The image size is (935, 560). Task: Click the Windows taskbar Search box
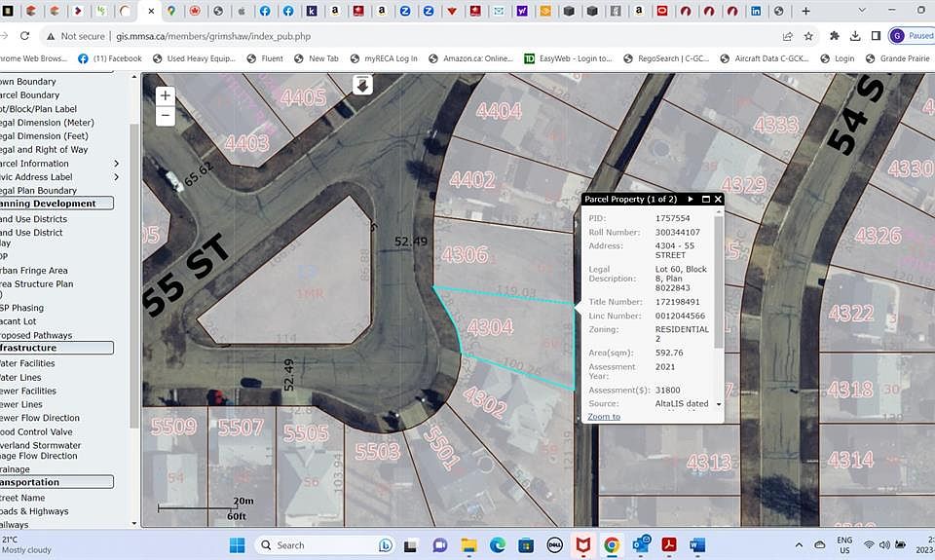click(325, 545)
